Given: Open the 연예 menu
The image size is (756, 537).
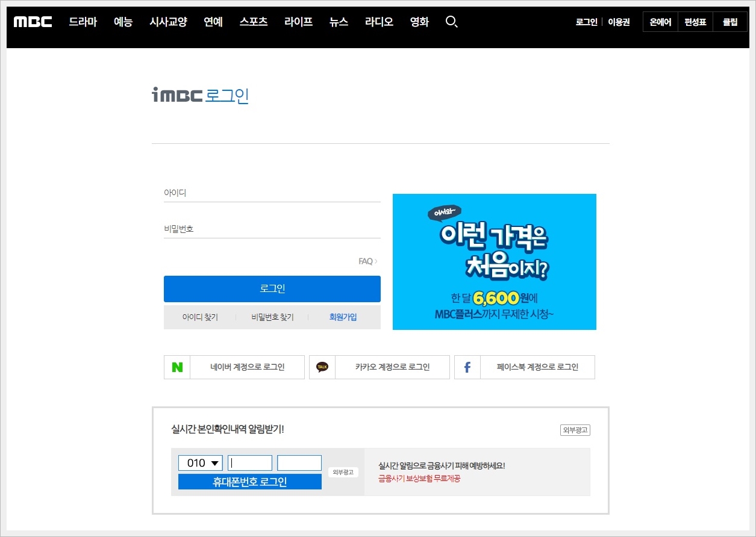Looking at the screenshot, I should click(x=213, y=22).
